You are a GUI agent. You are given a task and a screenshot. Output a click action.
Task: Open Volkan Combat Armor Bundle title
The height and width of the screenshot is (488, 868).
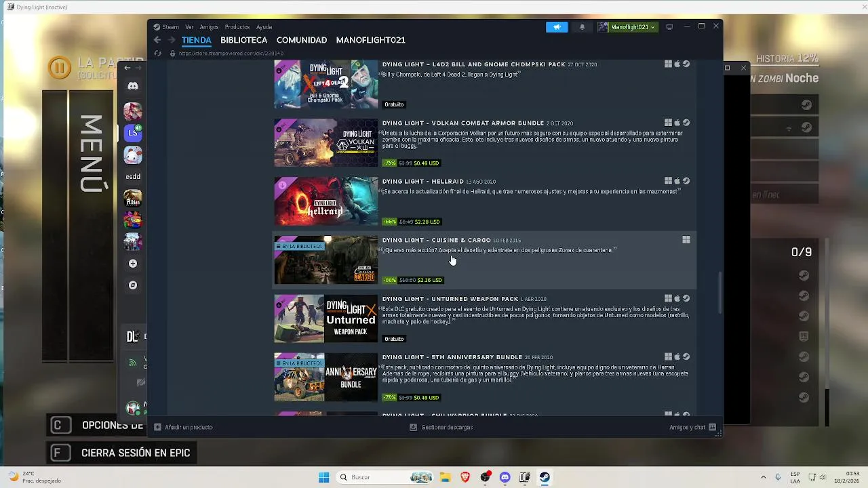[x=463, y=123]
